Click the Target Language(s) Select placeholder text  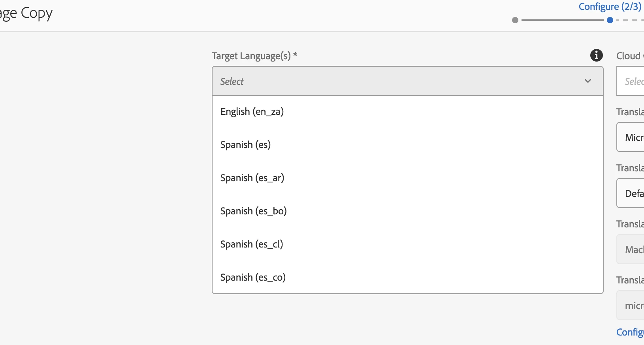(x=232, y=81)
